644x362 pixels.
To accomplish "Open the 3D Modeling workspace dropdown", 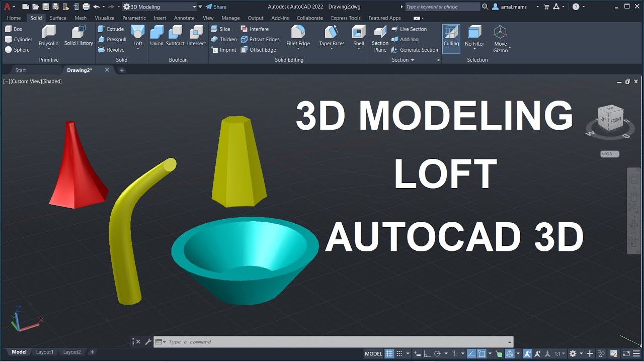I will click(160, 7).
